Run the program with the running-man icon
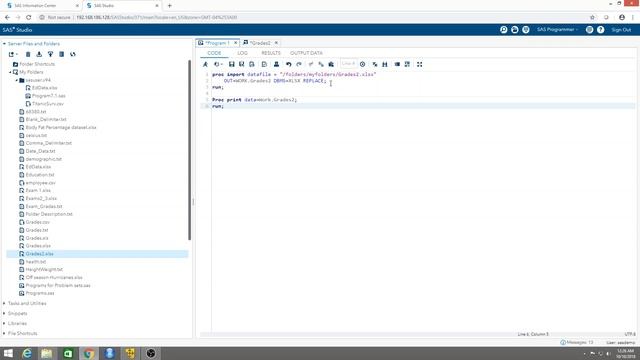The width and height of the screenshot is (640, 360). point(205,64)
